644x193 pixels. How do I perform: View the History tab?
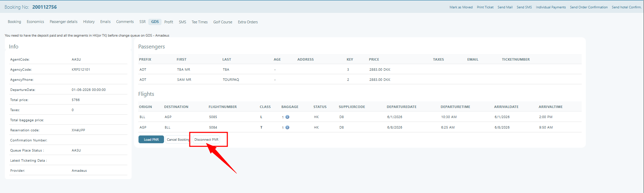point(89,22)
